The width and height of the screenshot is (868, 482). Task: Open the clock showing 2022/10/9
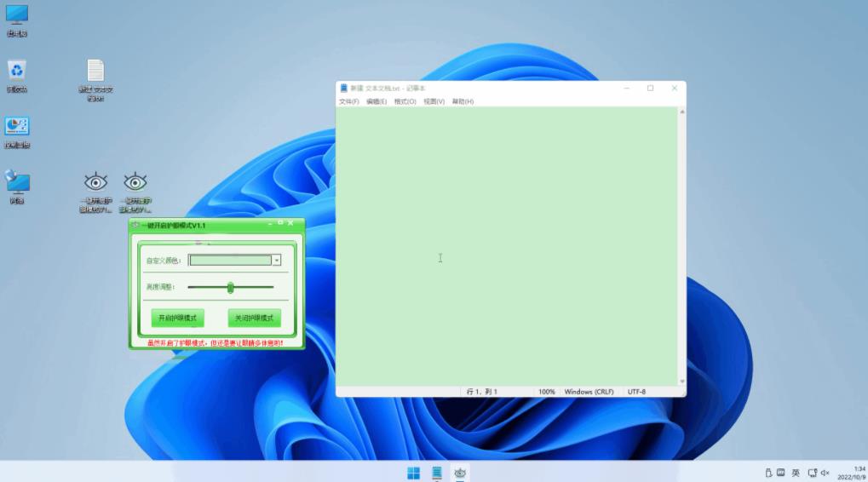(852, 473)
